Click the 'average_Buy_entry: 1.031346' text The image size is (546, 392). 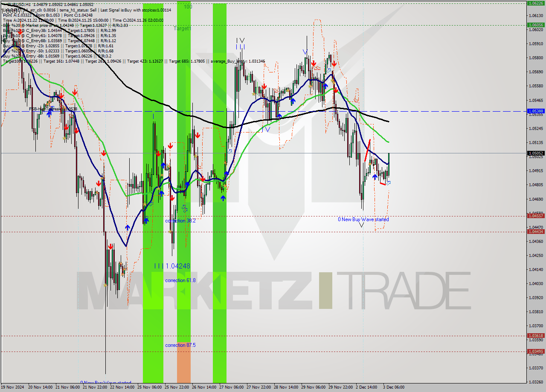point(237,61)
